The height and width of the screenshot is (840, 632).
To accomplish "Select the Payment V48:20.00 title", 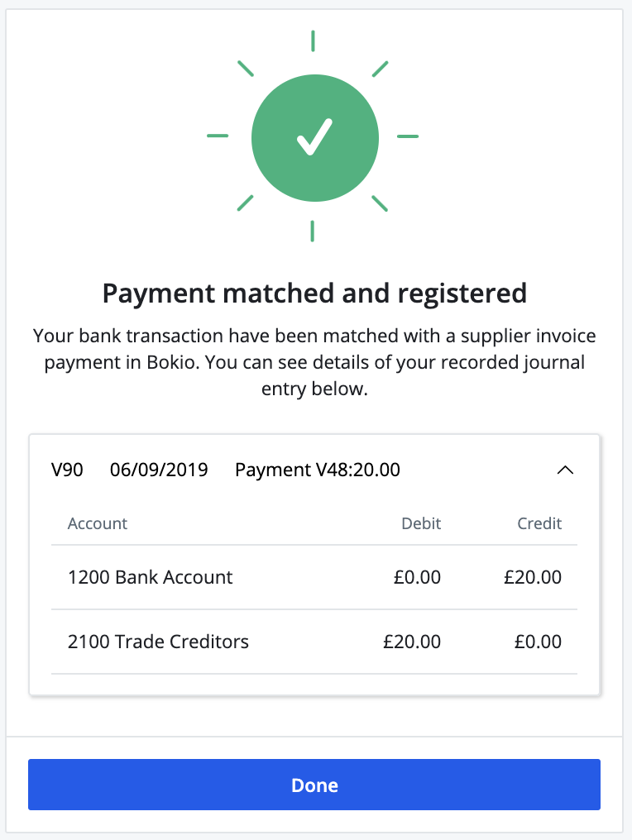I will [318, 470].
